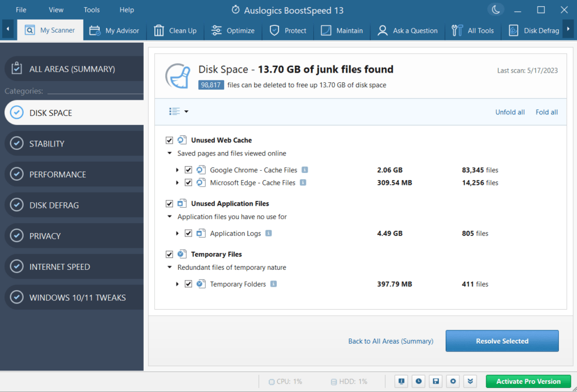Open settings gear icon in status bar
Screen dimensions: 577x392
tap(452, 381)
